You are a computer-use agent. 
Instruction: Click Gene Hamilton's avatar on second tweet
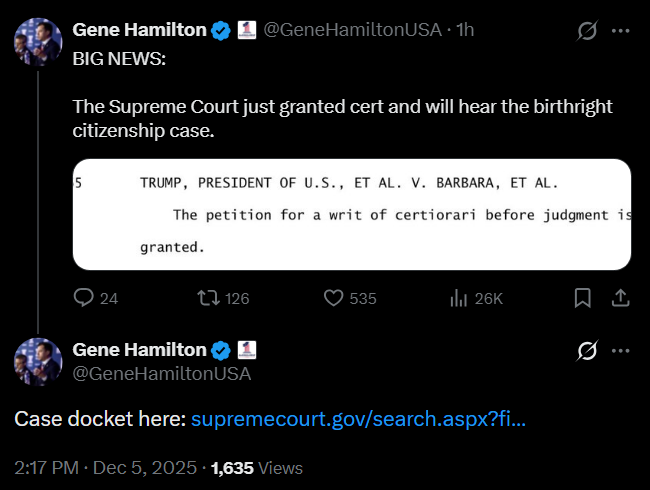click(x=35, y=362)
